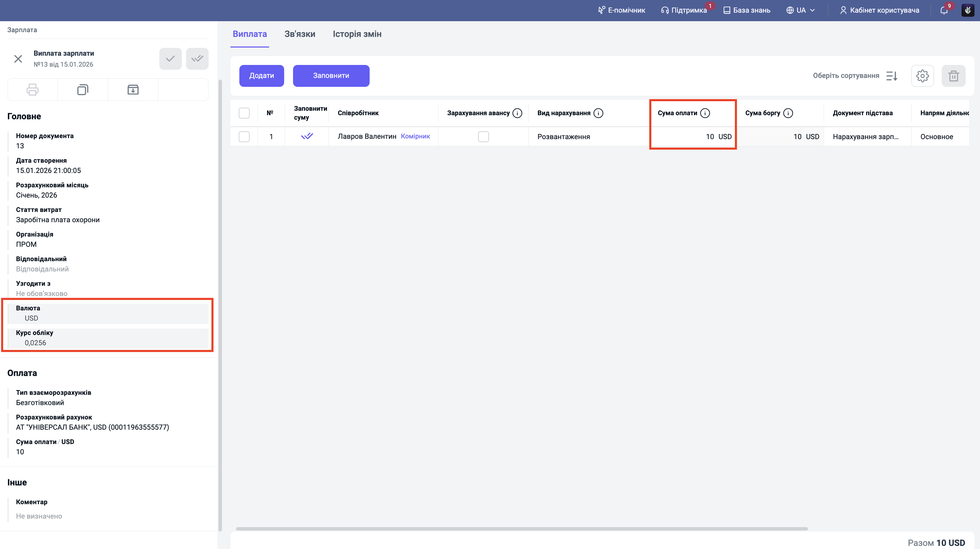
Task: Switch to the Історія змін tab
Action: [x=357, y=34]
